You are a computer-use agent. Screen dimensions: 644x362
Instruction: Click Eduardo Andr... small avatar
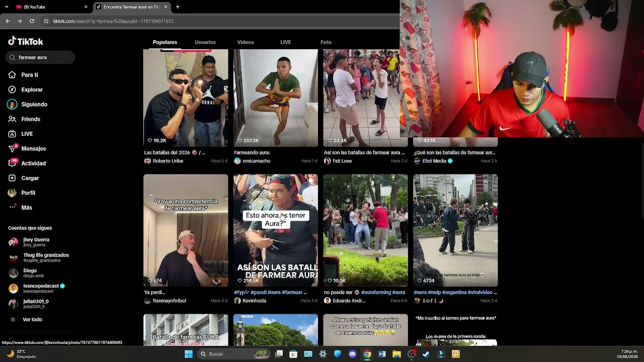pyautogui.click(x=327, y=301)
